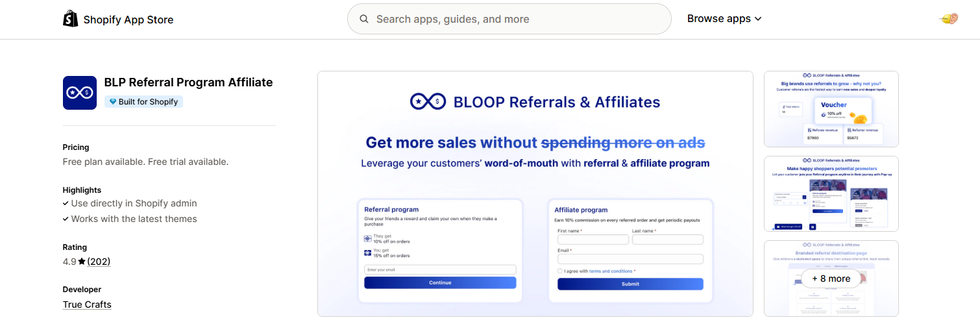Click the Built for Shopify diamond badge
The height and width of the screenshot is (322, 980).
(x=113, y=102)
